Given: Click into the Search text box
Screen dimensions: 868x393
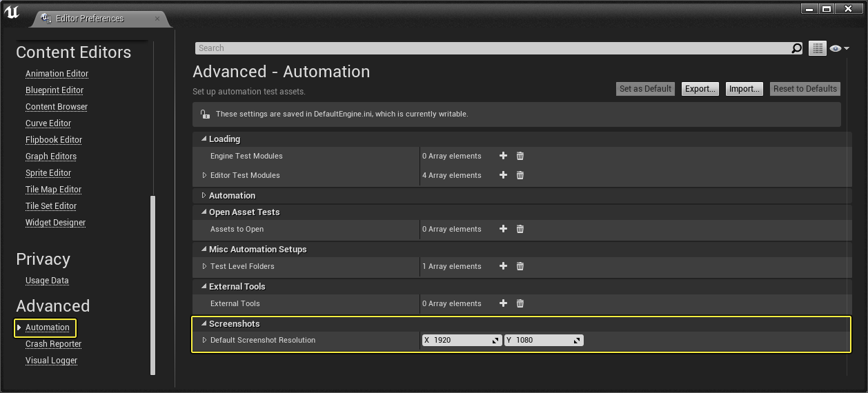Looking at the screenshot, I should point(493,48).
